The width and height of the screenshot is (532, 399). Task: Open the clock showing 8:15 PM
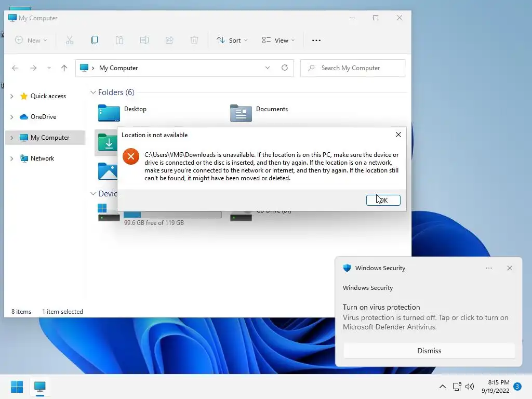tap(495, 387)
